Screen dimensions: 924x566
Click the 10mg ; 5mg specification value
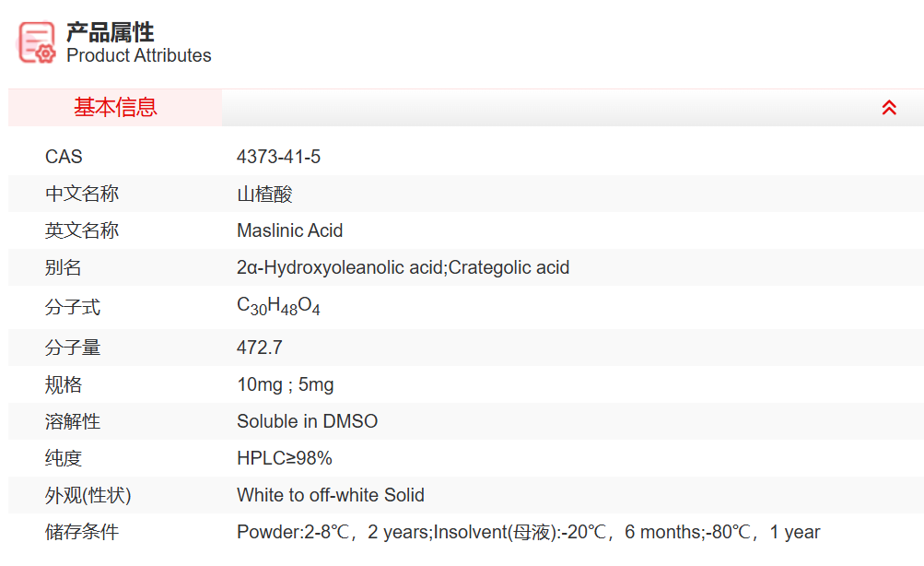click(x=285, y=384)
